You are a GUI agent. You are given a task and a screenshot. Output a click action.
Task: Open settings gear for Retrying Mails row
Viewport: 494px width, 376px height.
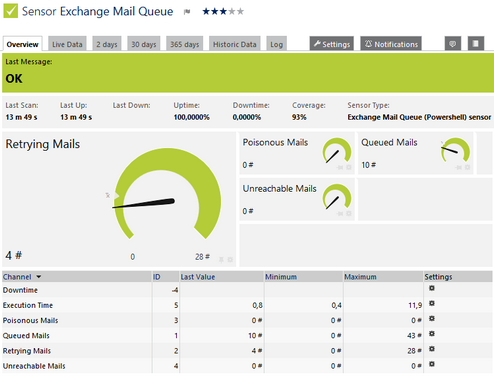(x=432, y=349)
